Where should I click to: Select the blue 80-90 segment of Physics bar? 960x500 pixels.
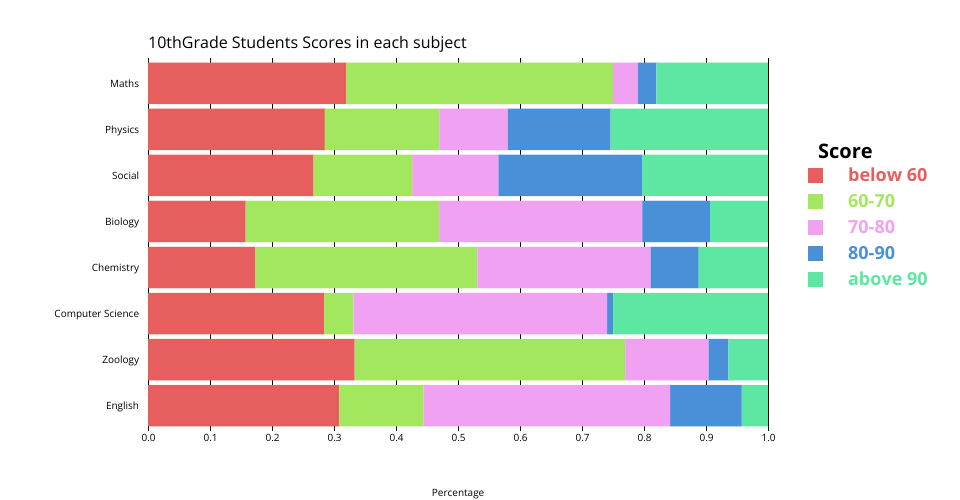pos(558,129)
